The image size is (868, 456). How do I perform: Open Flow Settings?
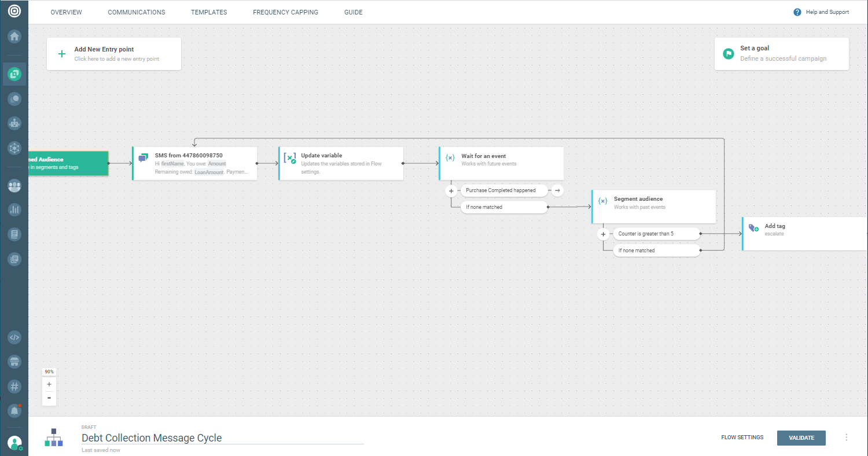(x=742, y=438)
